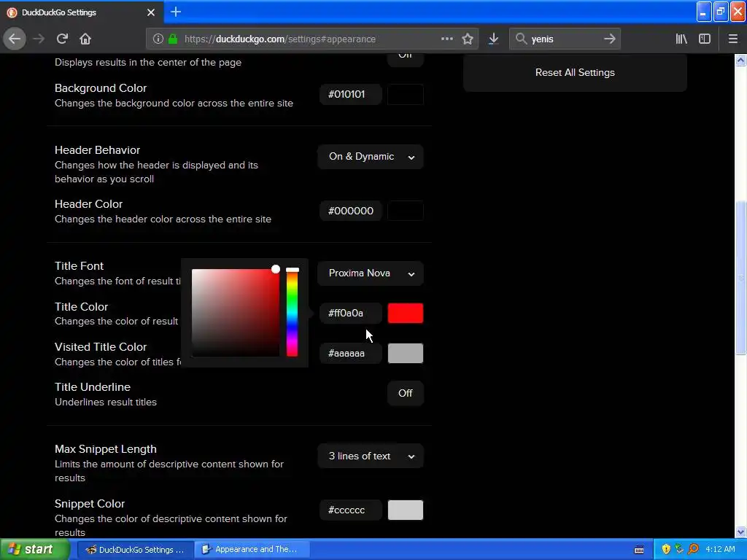The height and width of the screenshot is (560, 747).
Task: Click the Header Behavior chevron arrow
Action: click(411, 157)
